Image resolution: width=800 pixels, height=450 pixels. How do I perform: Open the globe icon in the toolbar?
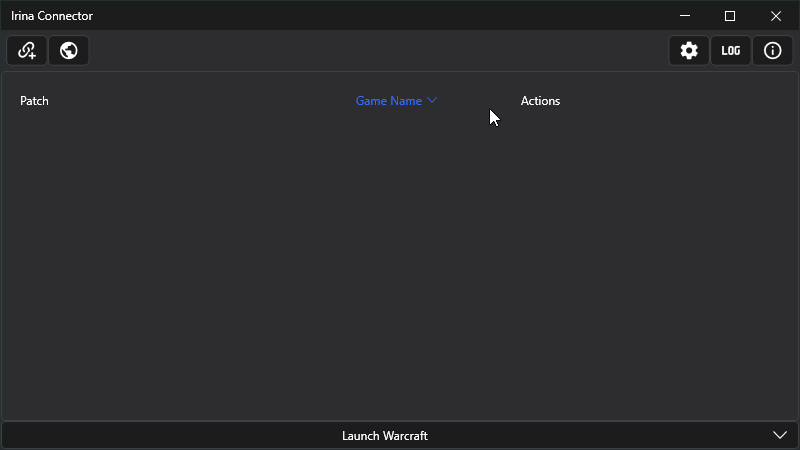[x=69, y=51]
